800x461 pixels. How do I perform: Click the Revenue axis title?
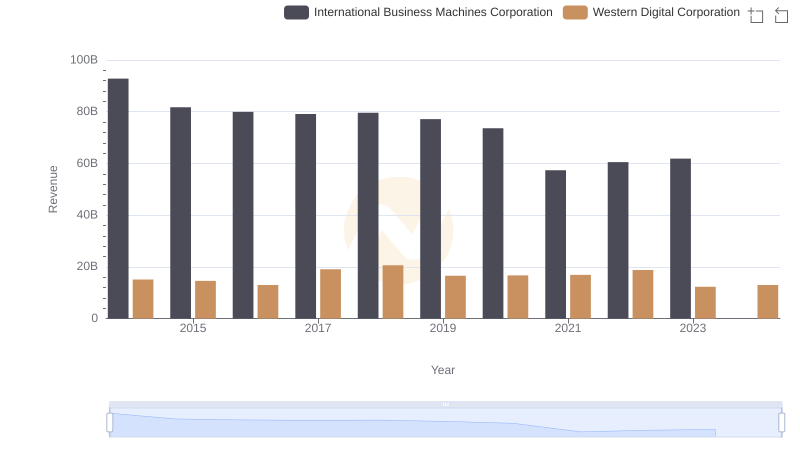point(53,189)
